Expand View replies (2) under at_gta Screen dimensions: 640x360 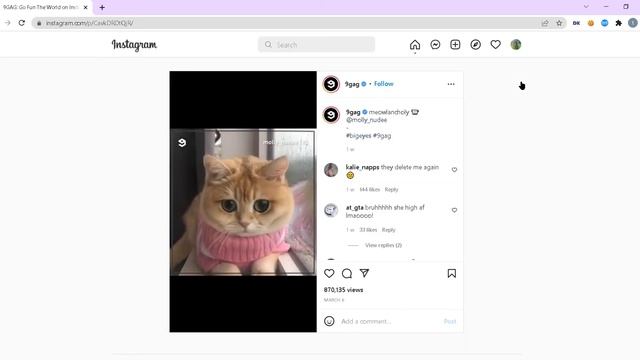tap(383, 245)
